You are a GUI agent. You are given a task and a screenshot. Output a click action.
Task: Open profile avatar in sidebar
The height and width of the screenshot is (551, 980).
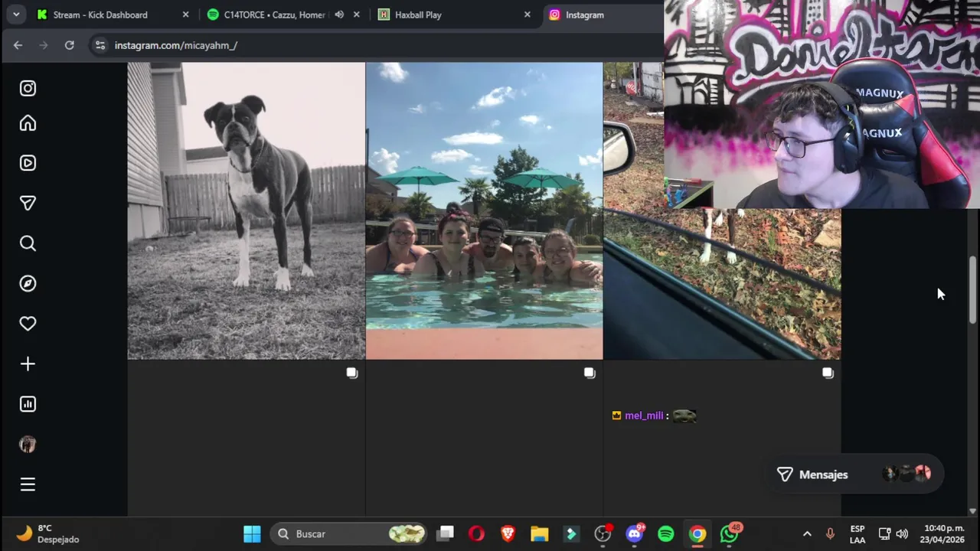click(28, 445)
